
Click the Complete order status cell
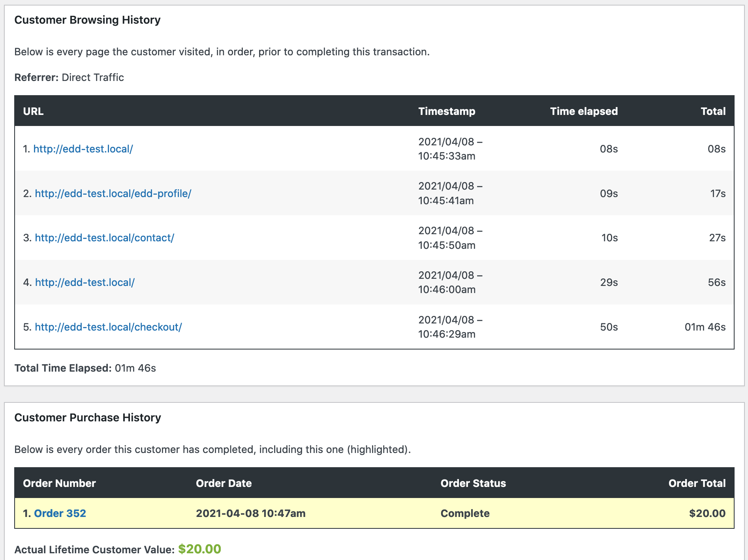[465, 513]
